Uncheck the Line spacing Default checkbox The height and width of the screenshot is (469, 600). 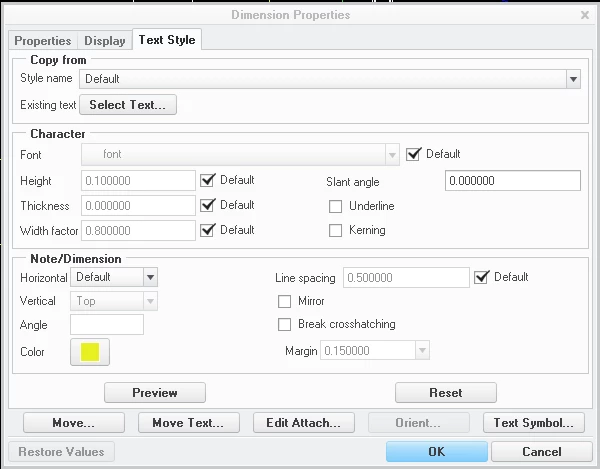point(481,277)
